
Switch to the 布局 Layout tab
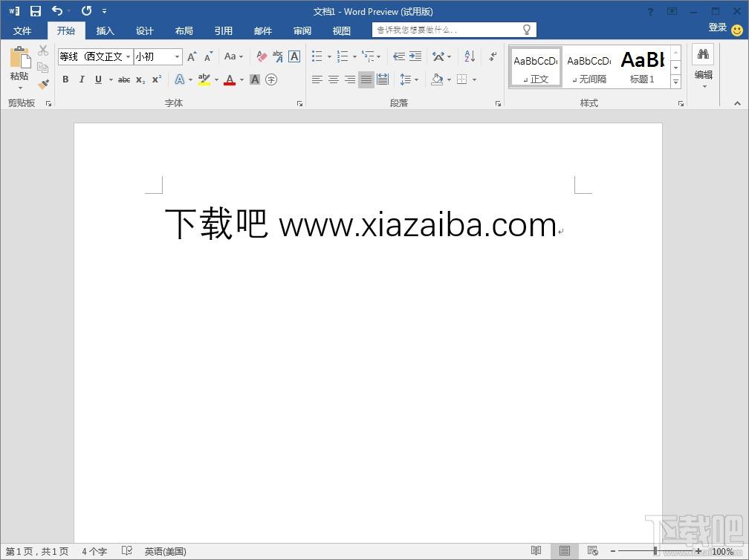click(184, 31)
